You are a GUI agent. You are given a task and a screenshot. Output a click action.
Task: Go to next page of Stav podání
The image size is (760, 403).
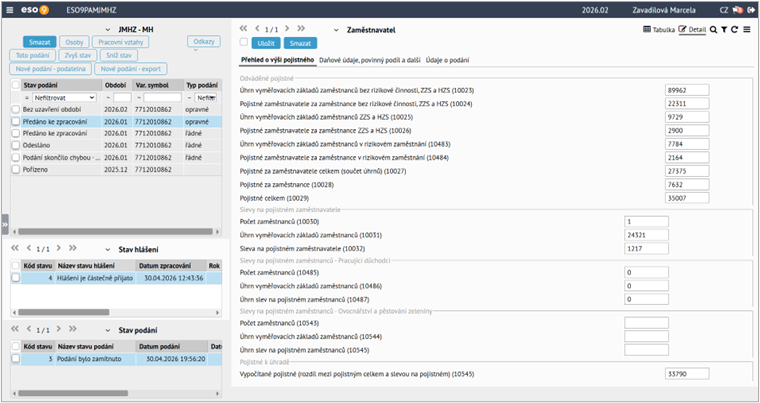pyautogui.click(x=59, y=329)
